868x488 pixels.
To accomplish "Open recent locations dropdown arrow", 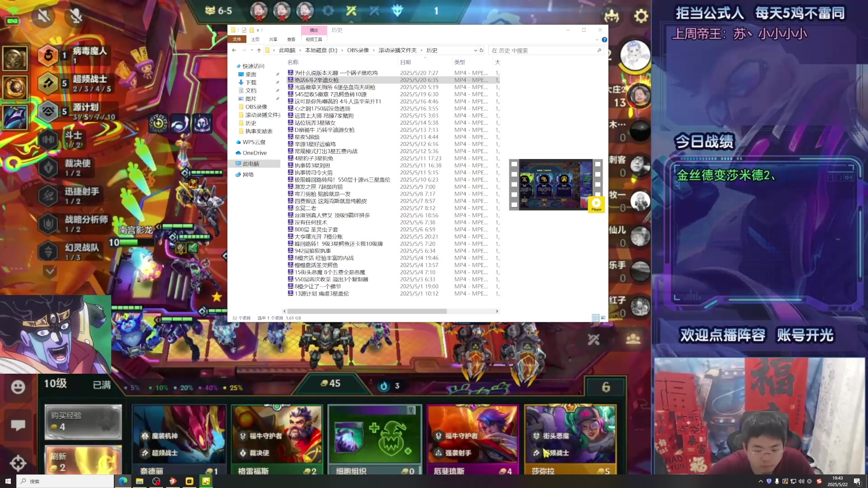I will tap(251, 50).
